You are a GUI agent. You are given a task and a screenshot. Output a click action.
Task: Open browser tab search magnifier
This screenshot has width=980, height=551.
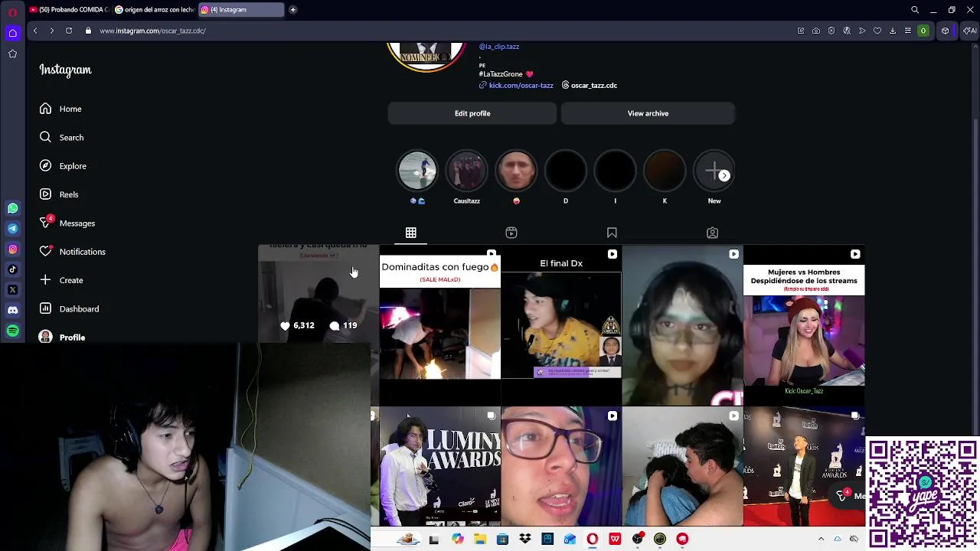[915, 10]
